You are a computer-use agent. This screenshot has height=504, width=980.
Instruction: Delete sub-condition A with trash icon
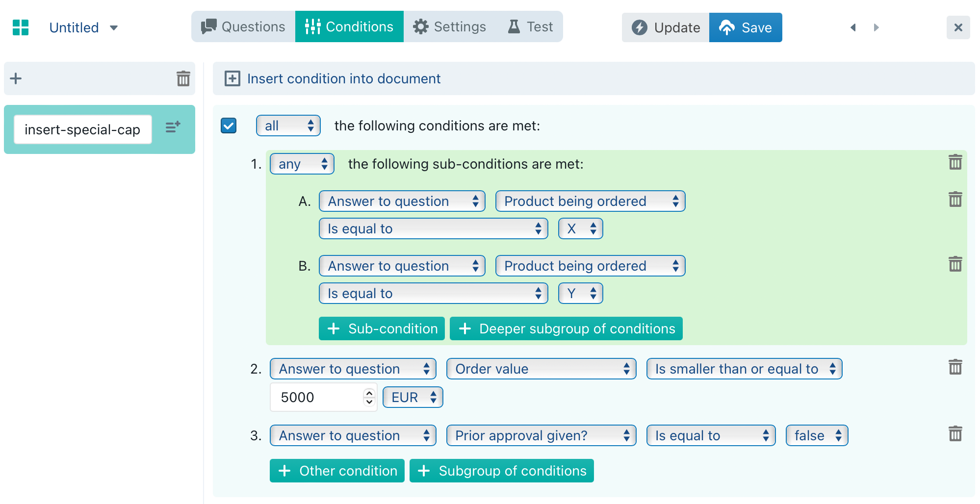click(955, 200)
